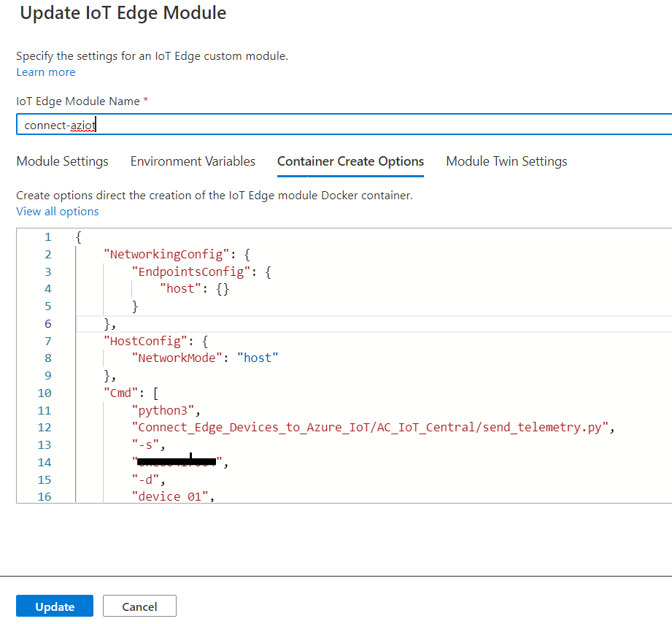This screenshot has height=624, width=672.
Task: Follow the View all options link
Action: pos(58,212)
